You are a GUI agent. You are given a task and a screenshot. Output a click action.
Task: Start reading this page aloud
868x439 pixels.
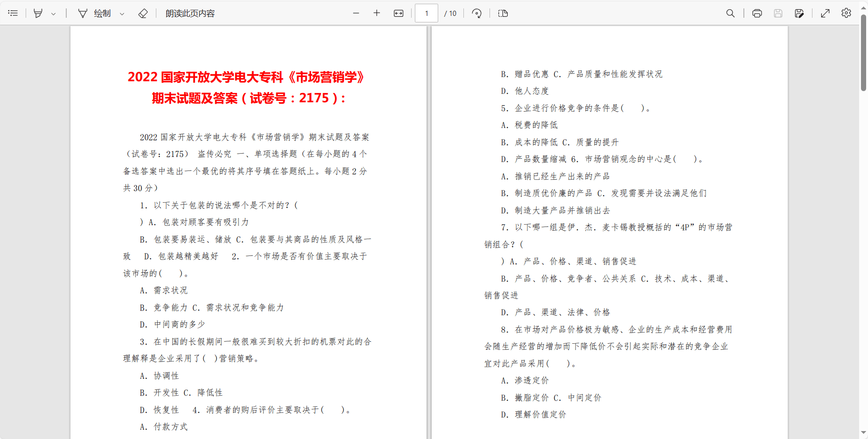[x=189, y=13]
